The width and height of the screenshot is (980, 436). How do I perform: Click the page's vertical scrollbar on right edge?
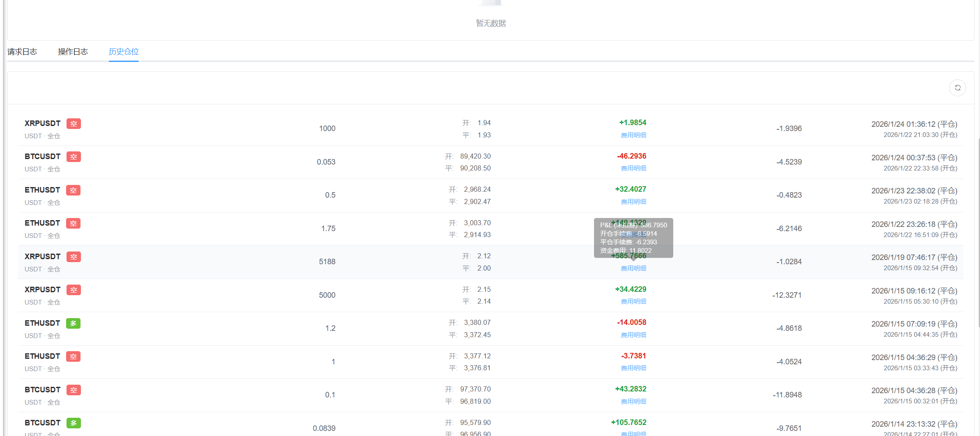[x=978, y=233]
